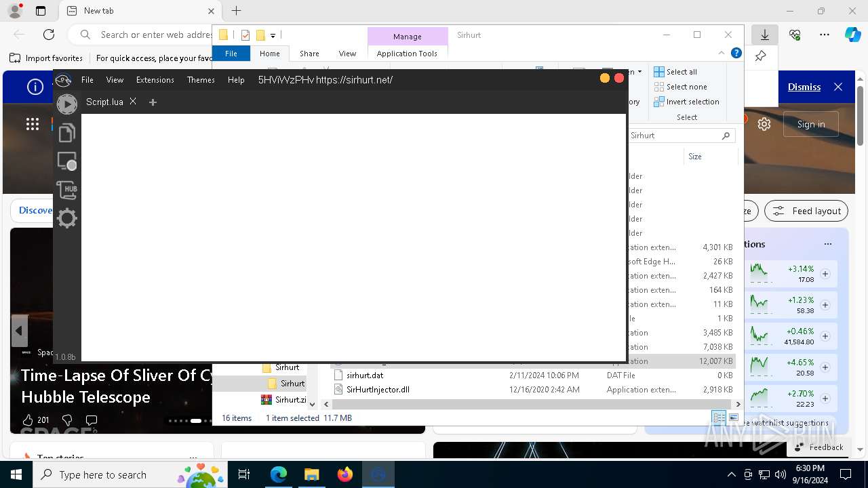Switch to the Share ribbon tab in Explorer
Image resolution: width=868 pixels, height=488 pixels.
click(x=309, y=54)
